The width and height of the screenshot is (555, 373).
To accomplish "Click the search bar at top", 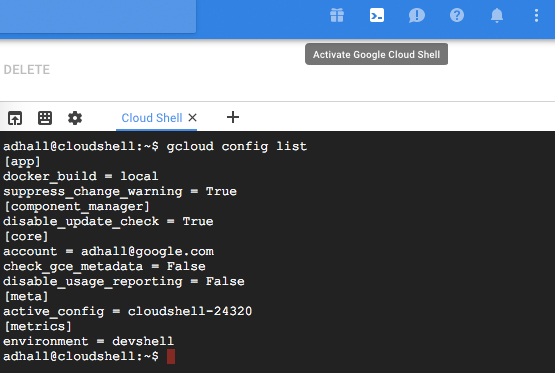I will point(98,16).
